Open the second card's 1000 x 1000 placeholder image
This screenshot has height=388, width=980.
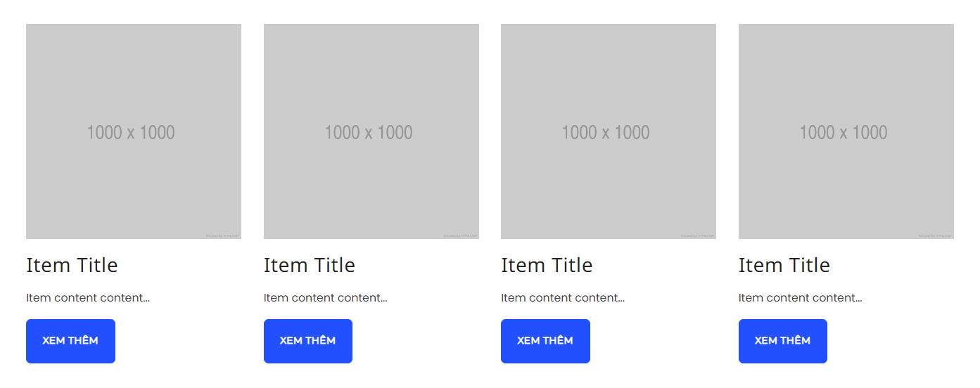[371, 131]
